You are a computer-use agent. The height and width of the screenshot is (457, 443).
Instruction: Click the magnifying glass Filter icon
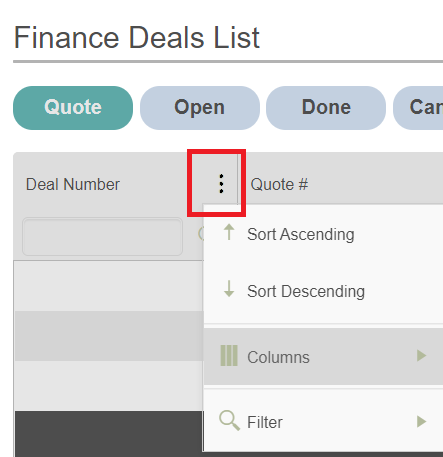click(229, 421)
